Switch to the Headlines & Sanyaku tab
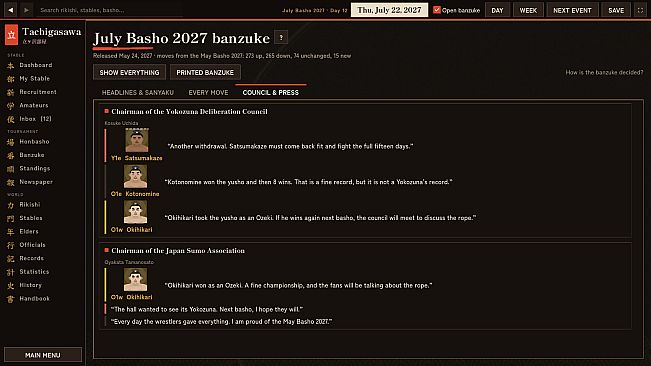This screenshot has height=366, width=651. click(x=138, y=93)
